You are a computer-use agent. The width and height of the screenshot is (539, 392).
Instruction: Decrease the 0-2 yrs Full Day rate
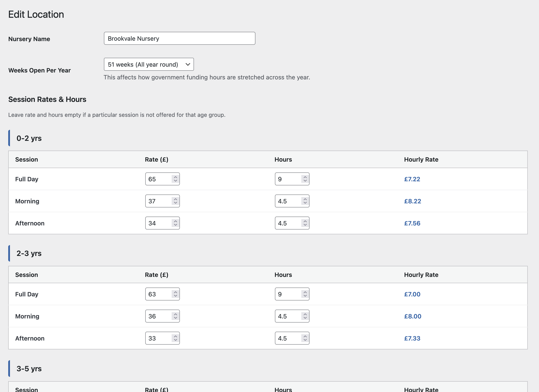tap(175, 181)
